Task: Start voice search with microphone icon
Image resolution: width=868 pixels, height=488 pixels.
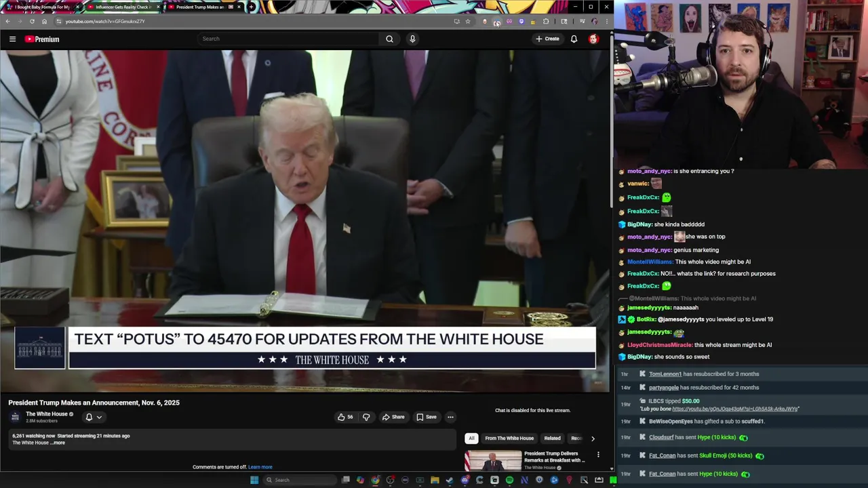Action: click(x=412, y=39)
